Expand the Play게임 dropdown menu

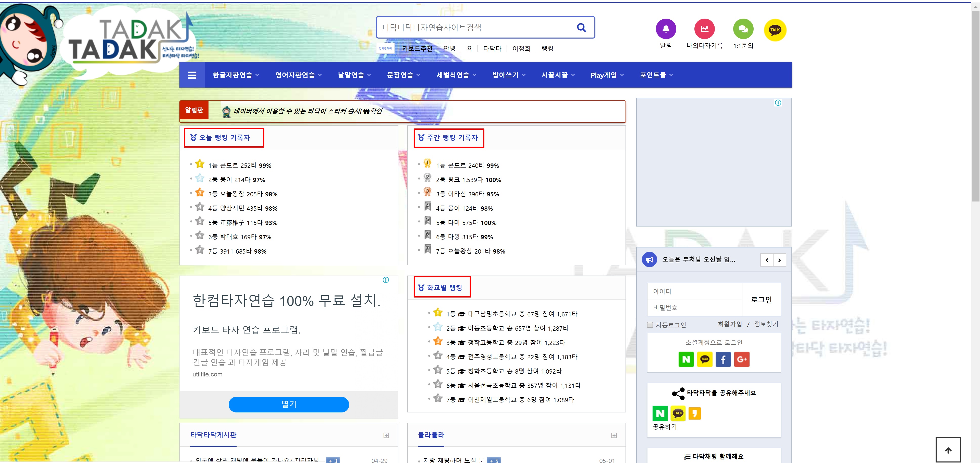(607, 75)
